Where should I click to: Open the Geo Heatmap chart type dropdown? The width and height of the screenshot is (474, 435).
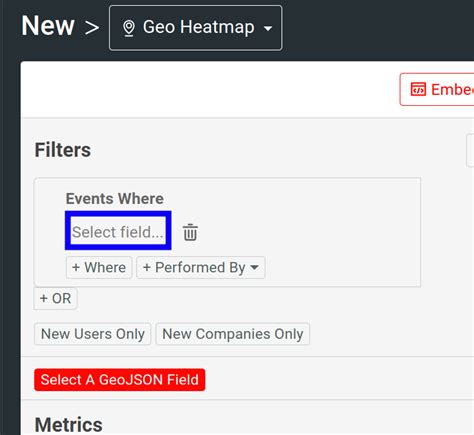pyautogui.click(x=196, y=28)
